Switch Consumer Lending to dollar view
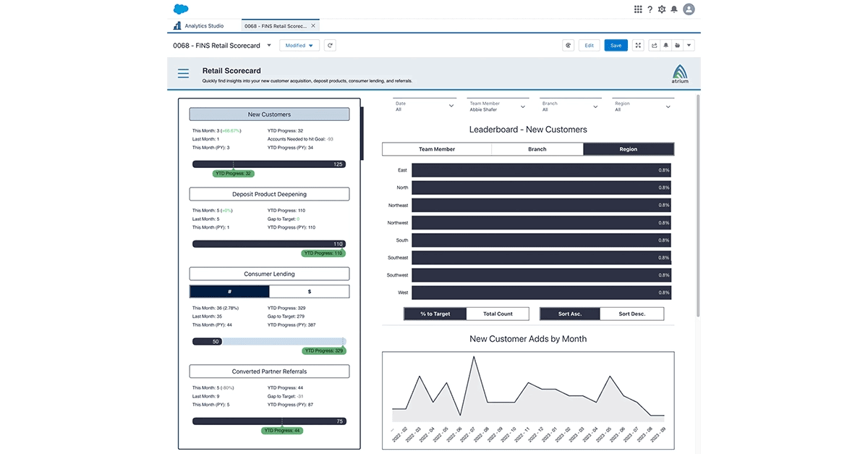The width and height of the screenshot is (868, 454). [x=310, y=290]
